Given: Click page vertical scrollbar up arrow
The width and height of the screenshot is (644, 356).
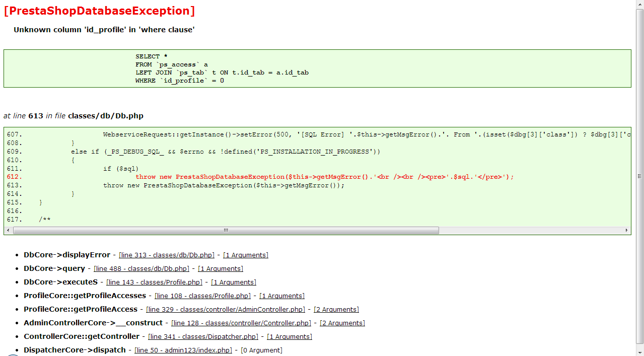Looking at the screenshot, I should click(640, 5).
